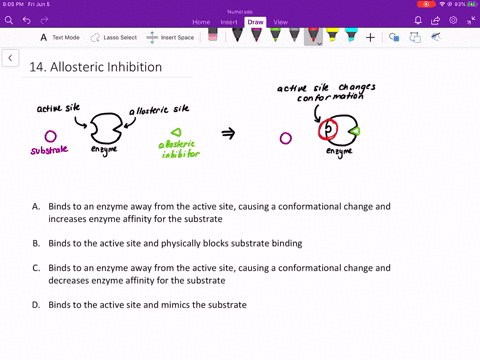
Task: Open notifications bell
Action: (418, 21)
